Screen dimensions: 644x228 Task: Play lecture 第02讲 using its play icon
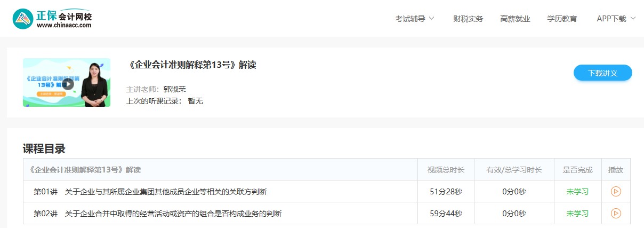[616, 213]
